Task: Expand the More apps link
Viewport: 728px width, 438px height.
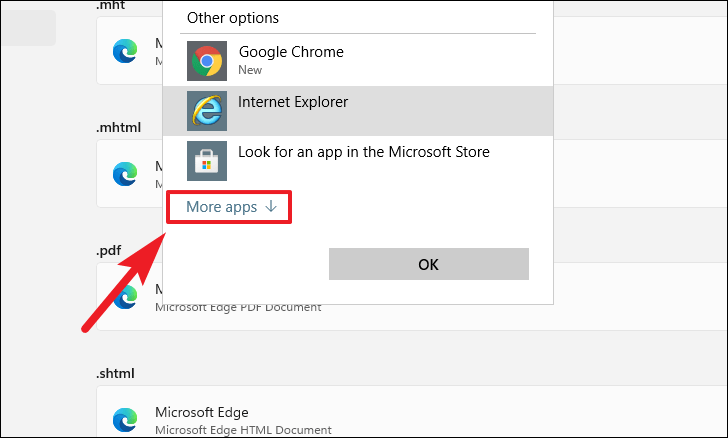Action: pyautogui.click(x=231, y=207)
